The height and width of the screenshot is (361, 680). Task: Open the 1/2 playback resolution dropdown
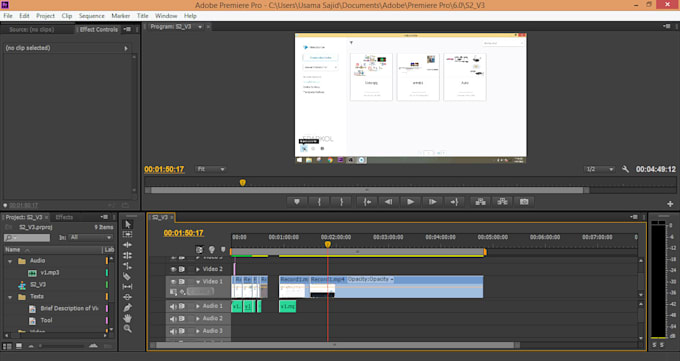click(x=599, y=169)
